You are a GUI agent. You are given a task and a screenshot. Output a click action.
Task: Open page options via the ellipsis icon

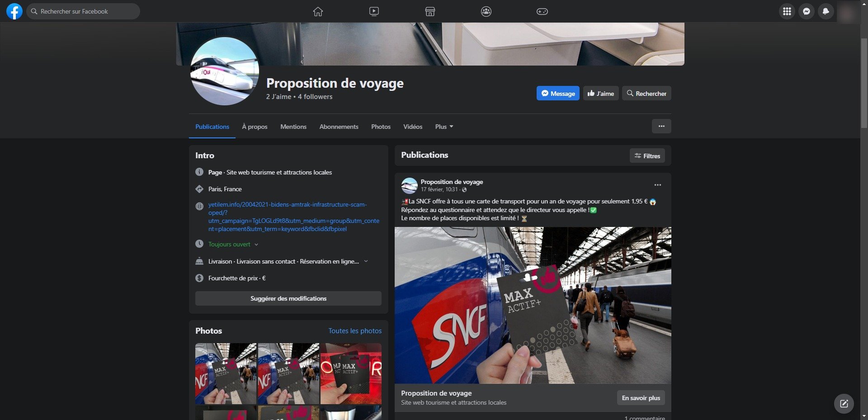(x=661, y=127)
